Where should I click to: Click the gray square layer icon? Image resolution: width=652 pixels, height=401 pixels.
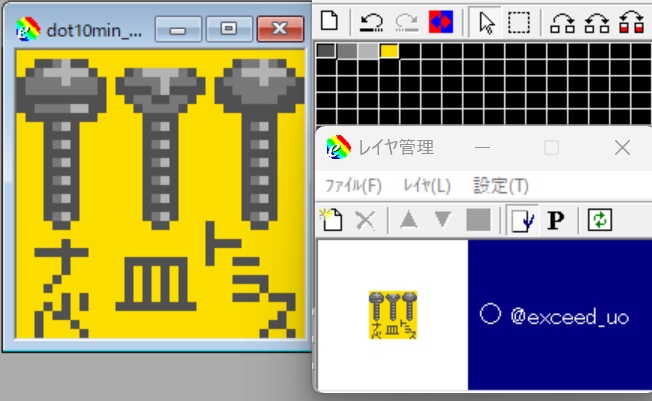point(478,220)
